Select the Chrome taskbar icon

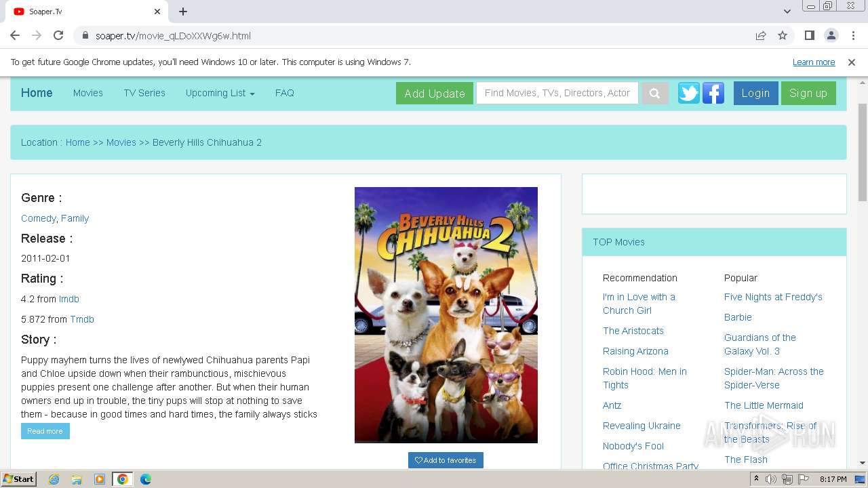123,479
